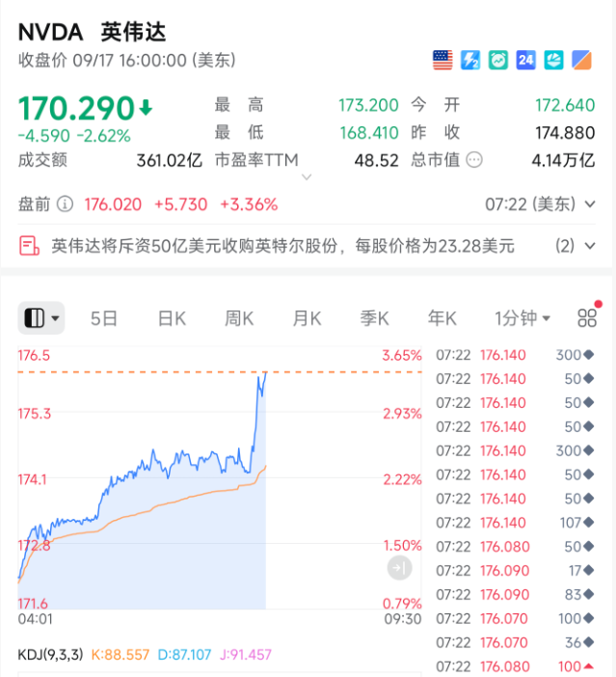Click the info icon next to 盘前
Viewport: 616px width, 677px height.
coord(65,204)
